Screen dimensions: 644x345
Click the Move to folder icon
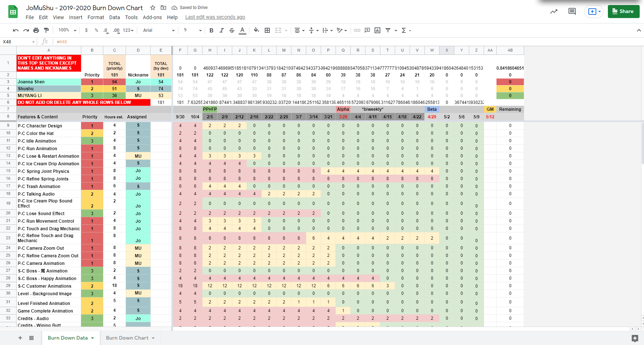tap(163, 8)
